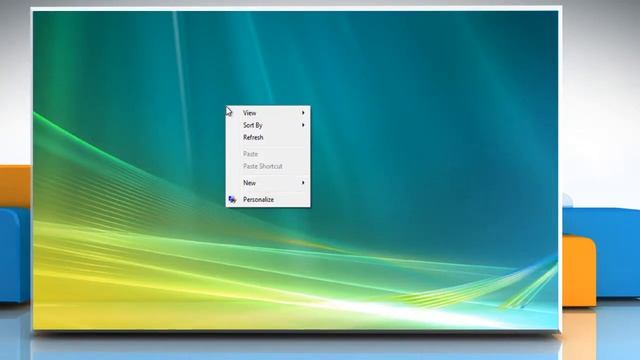
Task: Open the New submenu
Action: 268,183
